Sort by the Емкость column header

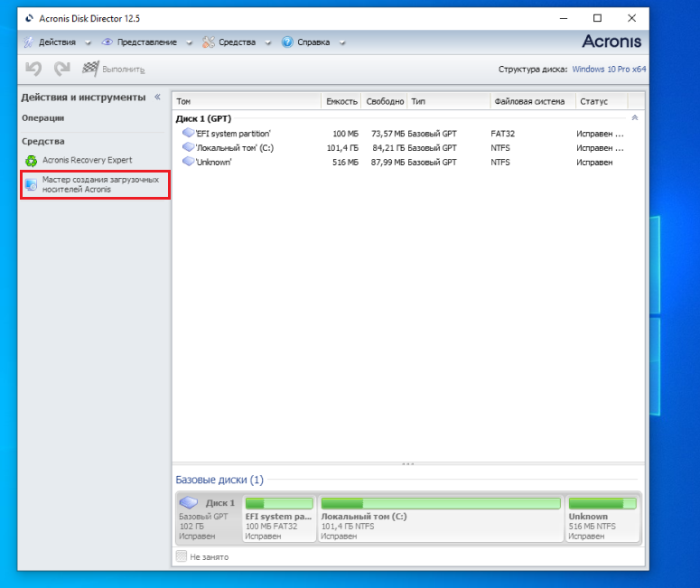point(341,101)
